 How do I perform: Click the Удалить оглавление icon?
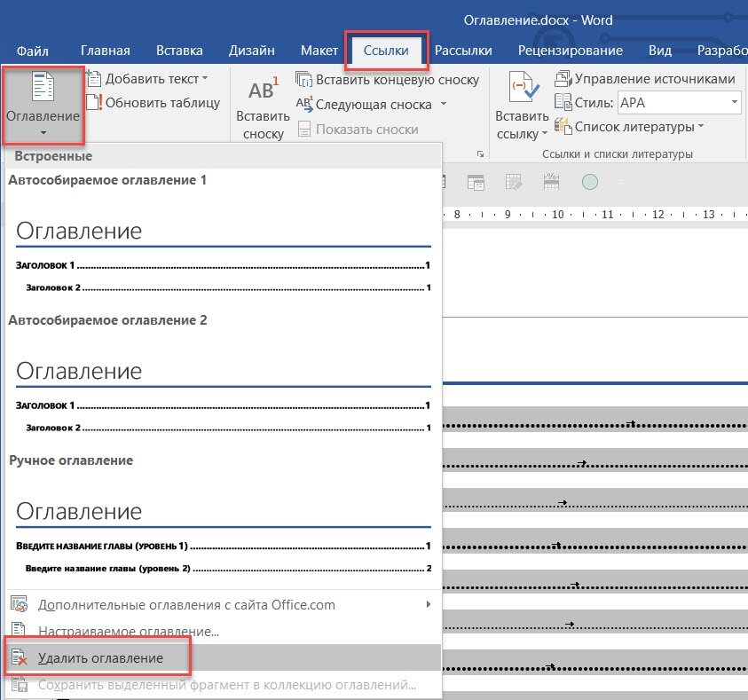tap(20, 657)
